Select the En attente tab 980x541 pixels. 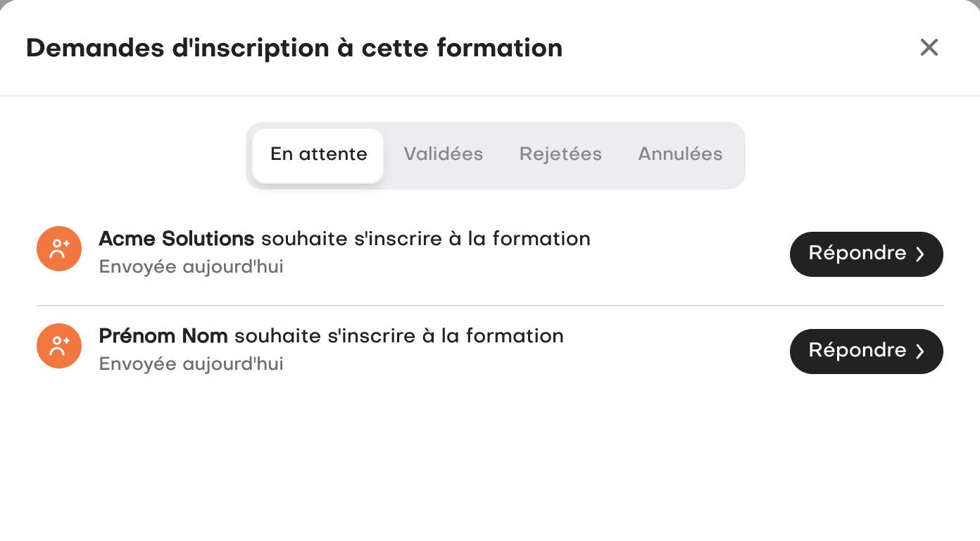[318, 155]
